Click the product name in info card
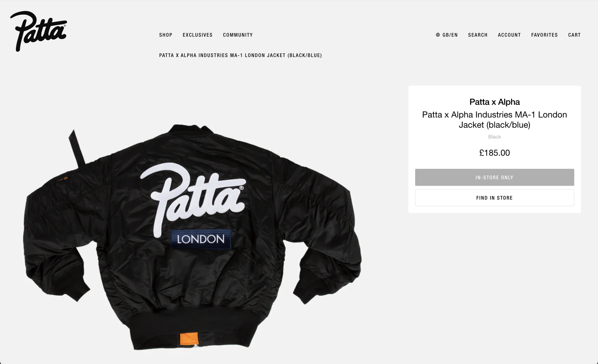 click(494, 120)
